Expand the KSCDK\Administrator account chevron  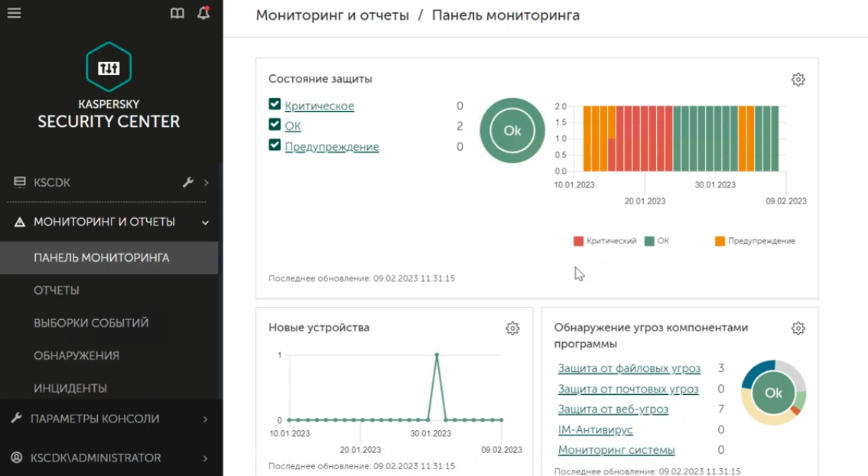[x=206, y=458]
